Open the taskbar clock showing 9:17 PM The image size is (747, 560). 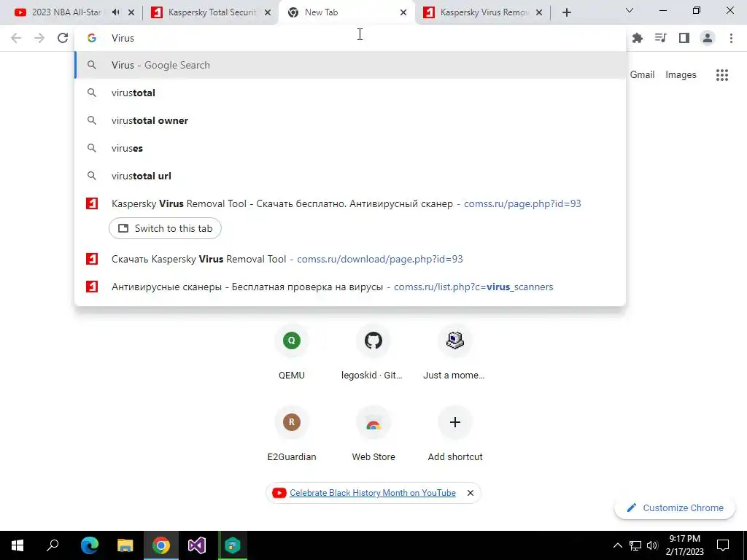(x=684, y=545)
